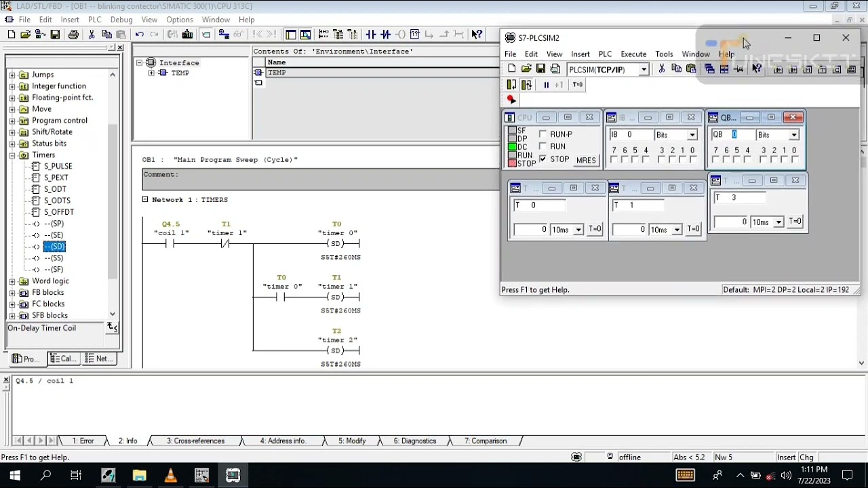Select S_PULSE timer in catalog
868x488 pixels.
pyautogui.click(x=58, y=166)
